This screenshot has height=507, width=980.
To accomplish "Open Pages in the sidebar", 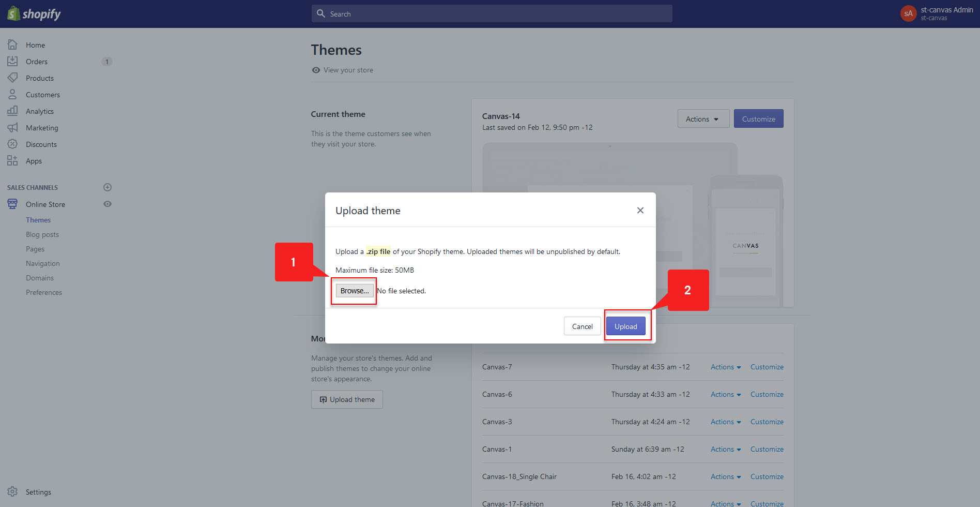I will tap(35, 249).
